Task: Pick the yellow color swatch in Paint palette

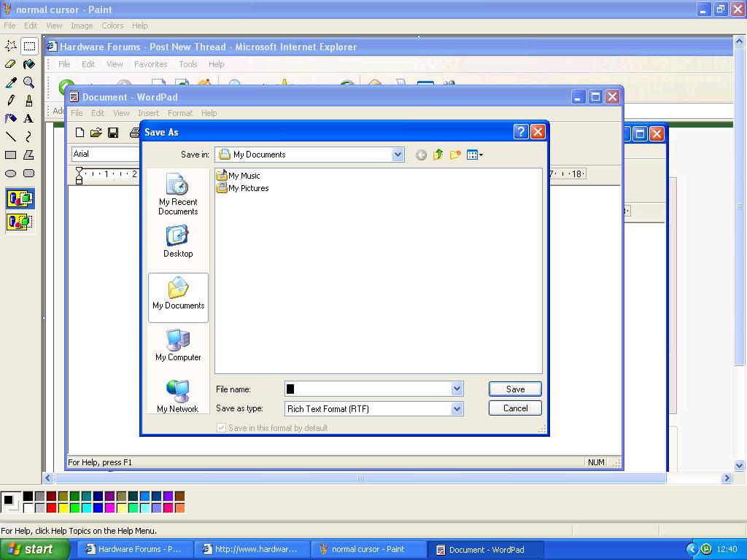Action: point(63,508)
